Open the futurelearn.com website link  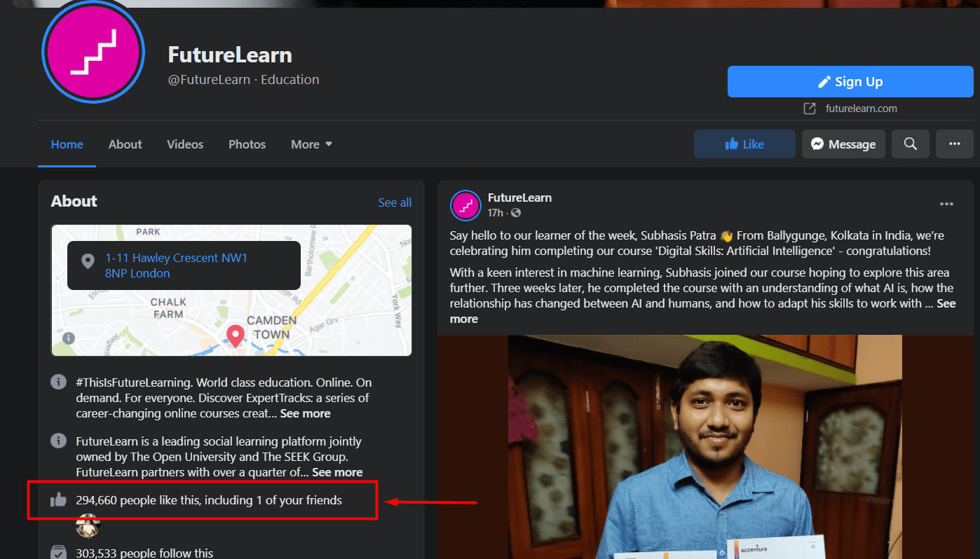861,109
